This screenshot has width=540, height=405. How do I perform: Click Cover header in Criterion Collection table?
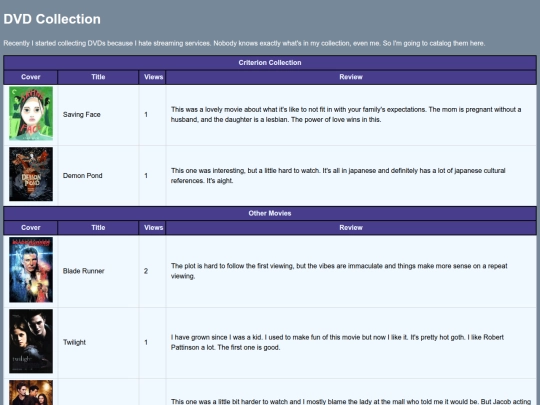31,77
